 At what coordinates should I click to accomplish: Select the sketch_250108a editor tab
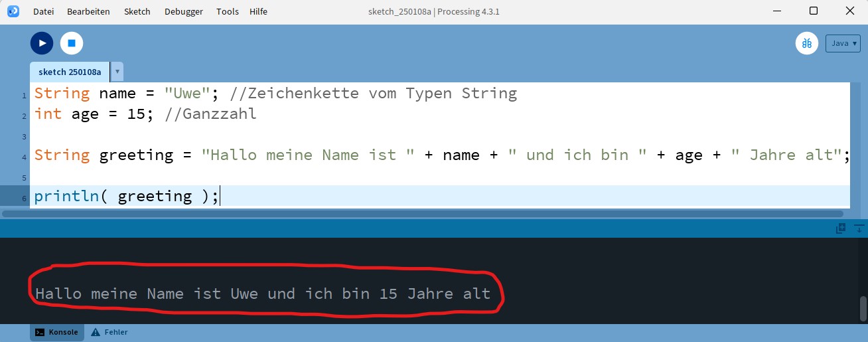pyautogui.click(x=70, y=72)
